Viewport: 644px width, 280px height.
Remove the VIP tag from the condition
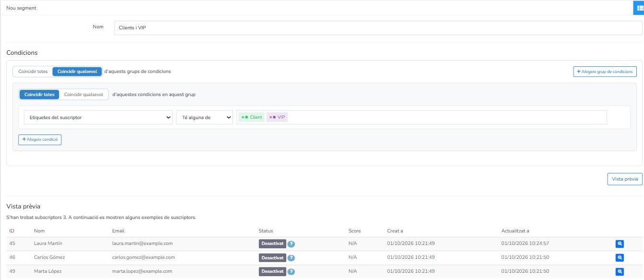[270, 117]
